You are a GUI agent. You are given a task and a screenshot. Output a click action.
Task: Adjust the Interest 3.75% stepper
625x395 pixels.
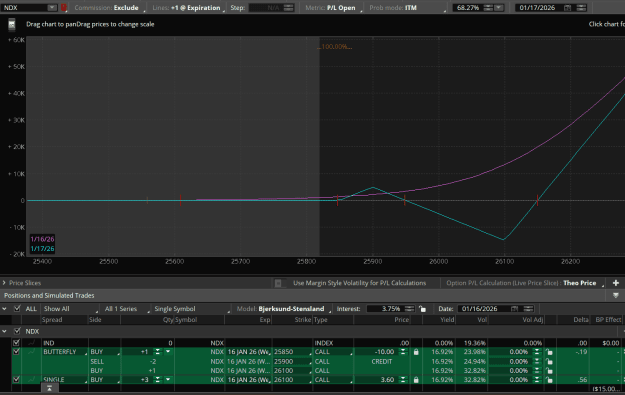pyautogui.click(x=409, y=309)
